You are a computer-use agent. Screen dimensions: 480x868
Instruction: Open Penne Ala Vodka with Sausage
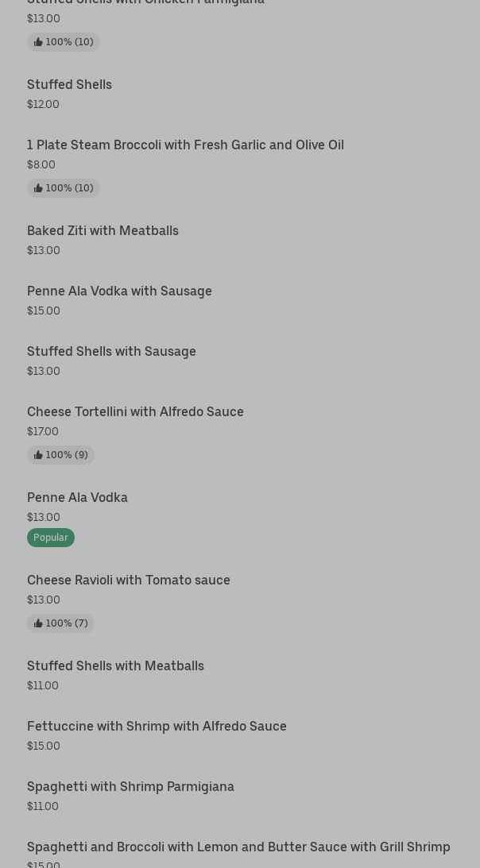(119, 291)
